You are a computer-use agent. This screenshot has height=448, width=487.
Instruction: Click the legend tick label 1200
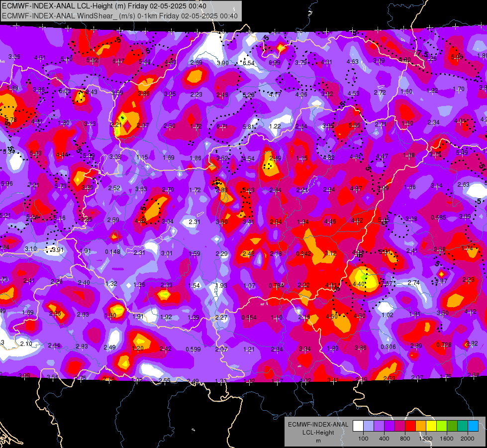[425, 439]
